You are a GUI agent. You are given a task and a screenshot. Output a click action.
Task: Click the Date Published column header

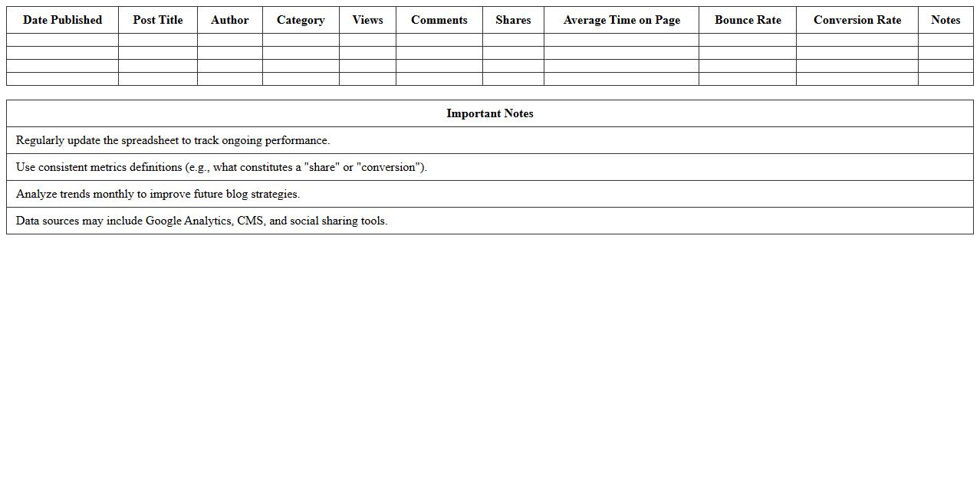[62, 20]
